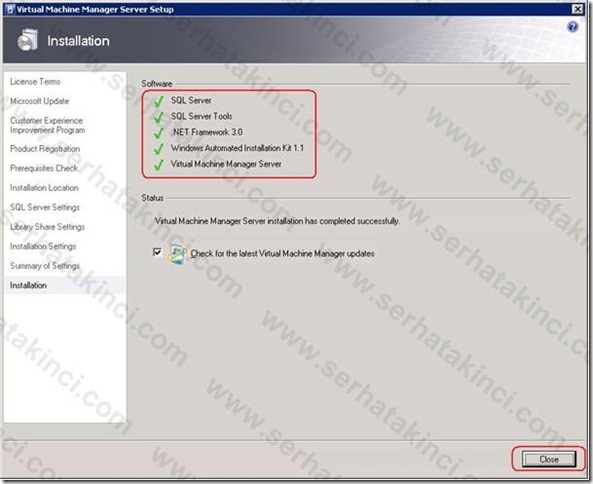The image size is (593, 484).
Task: Uncheck the latest updates checkbox
Action: click(157, 251)
